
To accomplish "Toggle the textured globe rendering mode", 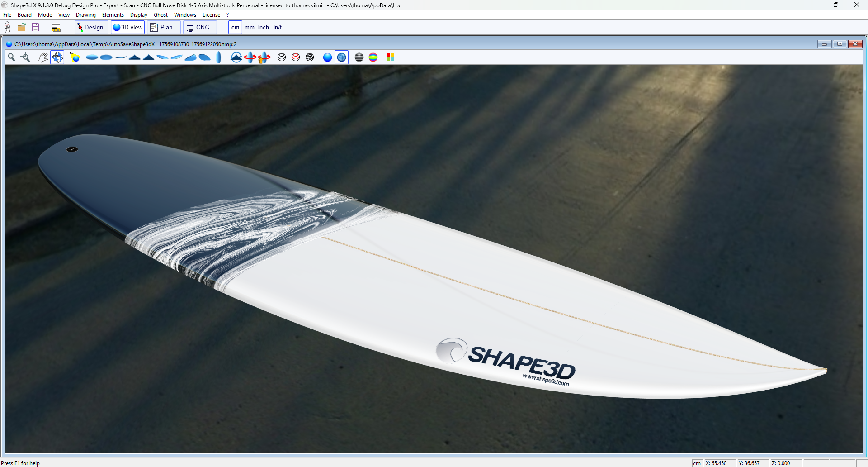I will coord(341,57).
